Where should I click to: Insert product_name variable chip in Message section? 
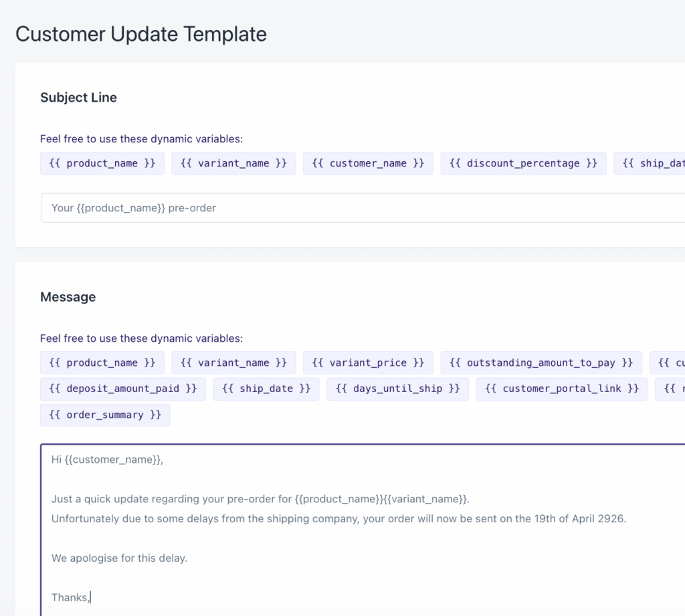(102, 363)
